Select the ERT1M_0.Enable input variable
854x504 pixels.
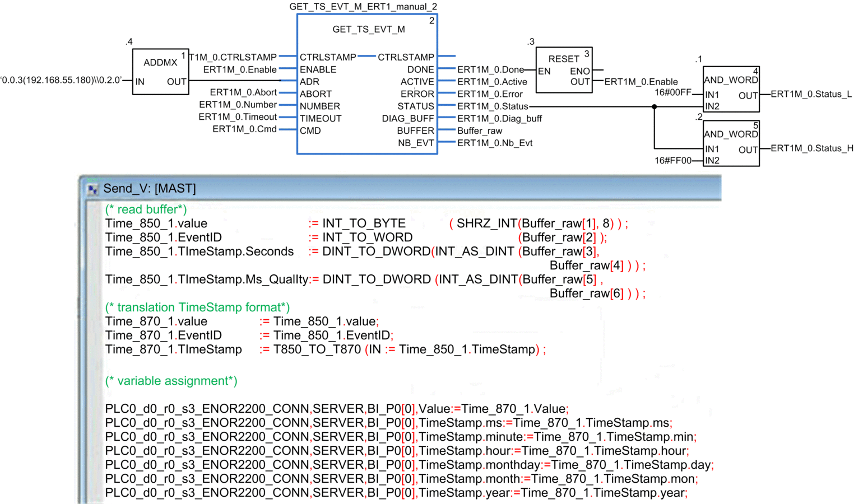click(x=240, y=69)
